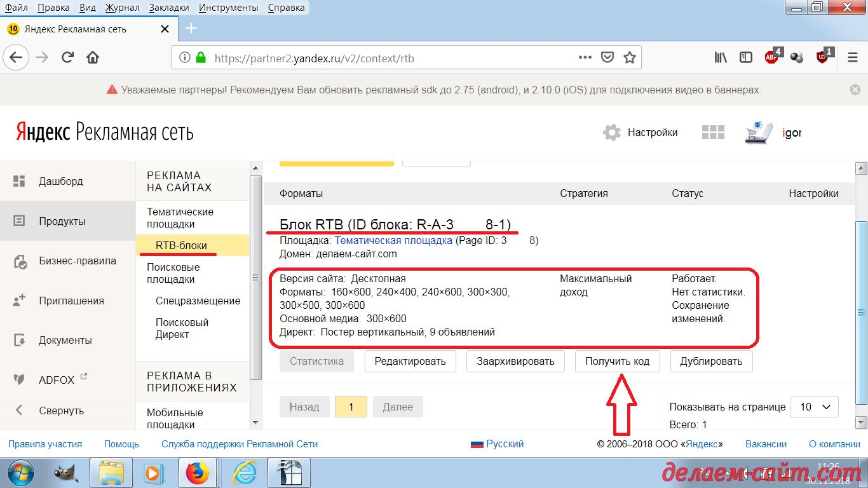Open the browser home page icon
The height and width of the screenshot is (488, 868).
click(x=93, y=58)
